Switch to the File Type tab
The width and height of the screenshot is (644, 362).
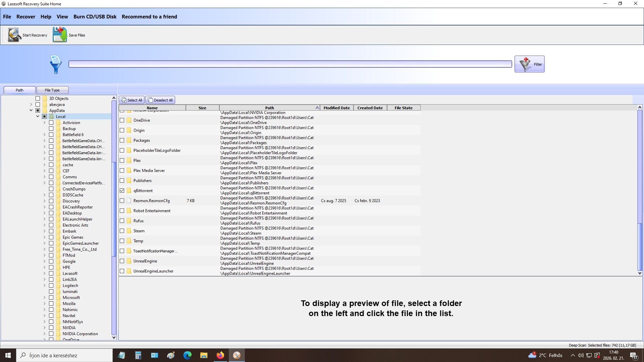click(52, 90)
